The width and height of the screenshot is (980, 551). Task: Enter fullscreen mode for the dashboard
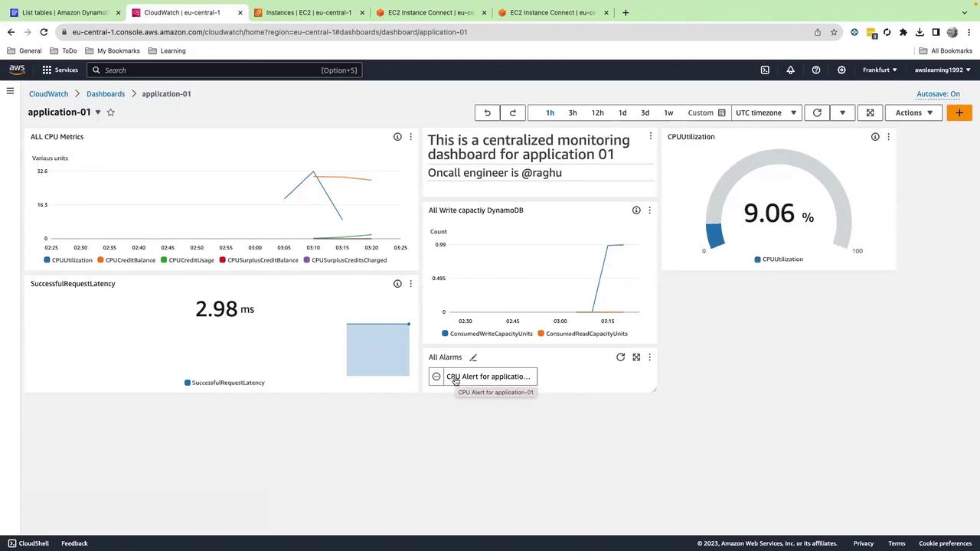coord(870,112)
